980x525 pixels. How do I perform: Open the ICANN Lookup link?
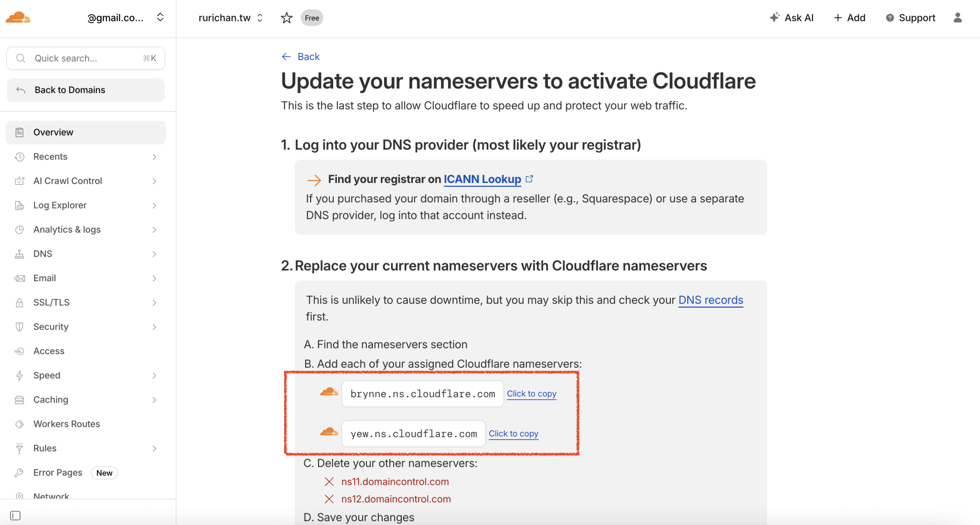[x=482, y=179]
